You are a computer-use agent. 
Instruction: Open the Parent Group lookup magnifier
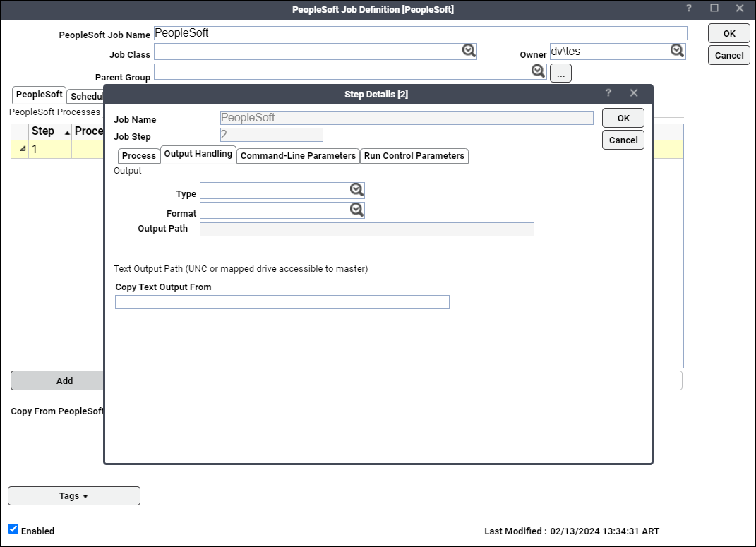click(x=538, y=71)
